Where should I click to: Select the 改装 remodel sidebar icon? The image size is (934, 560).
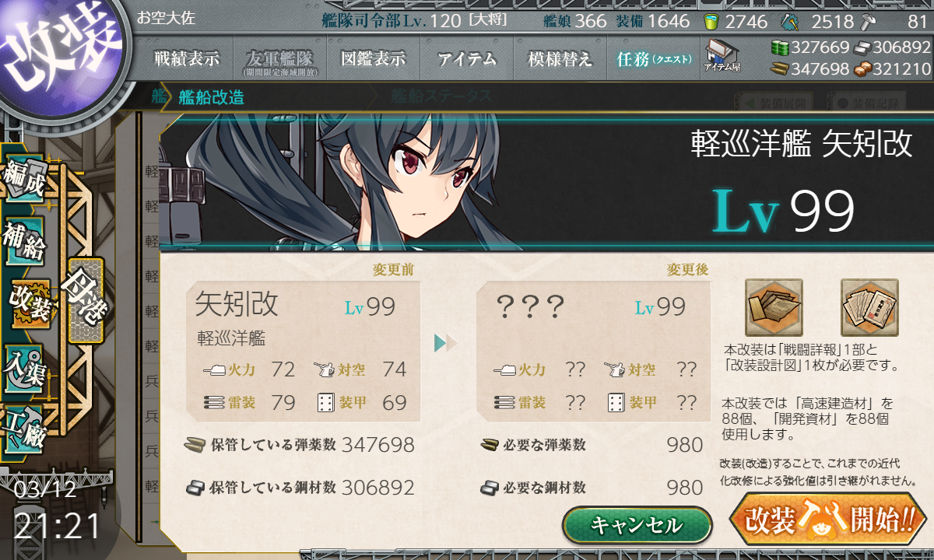click(31, 302)
